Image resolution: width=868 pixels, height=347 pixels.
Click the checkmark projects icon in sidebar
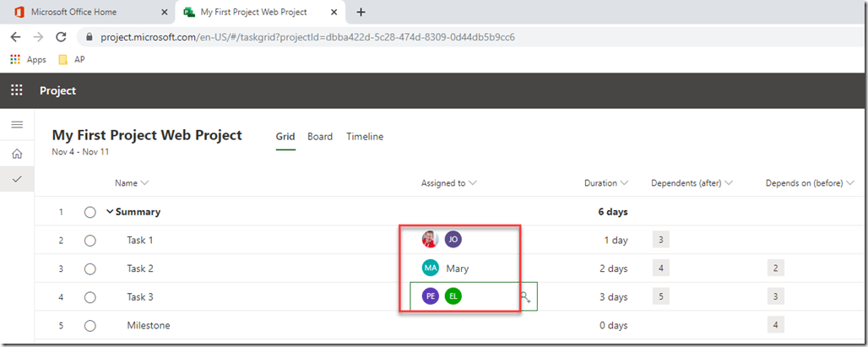tap(17, 179)
